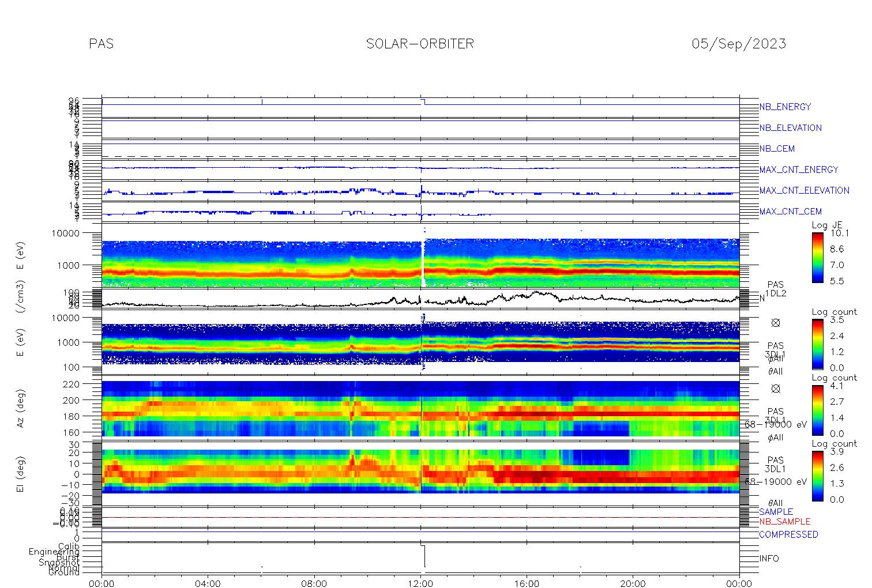
Task: Click the 05/Sep/2023 date label
Action: [739, 44]
